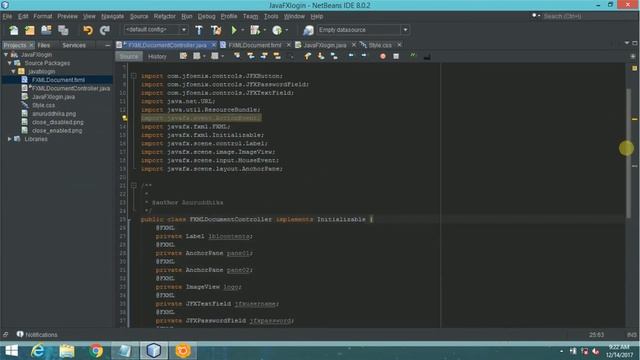The width and height of the screenshot is (640, 360).
Task: Click the Next Bookmark icon
Action: click(321, 56)
